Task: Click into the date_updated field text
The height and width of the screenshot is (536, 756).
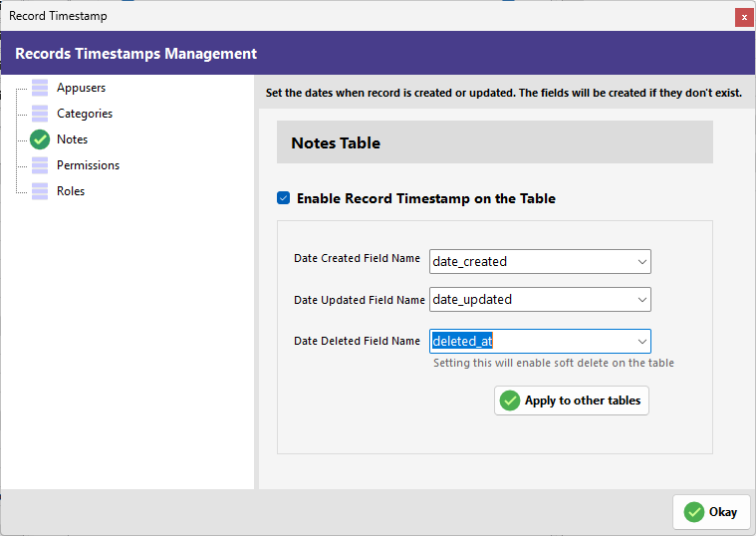Action: coord(472,300)
